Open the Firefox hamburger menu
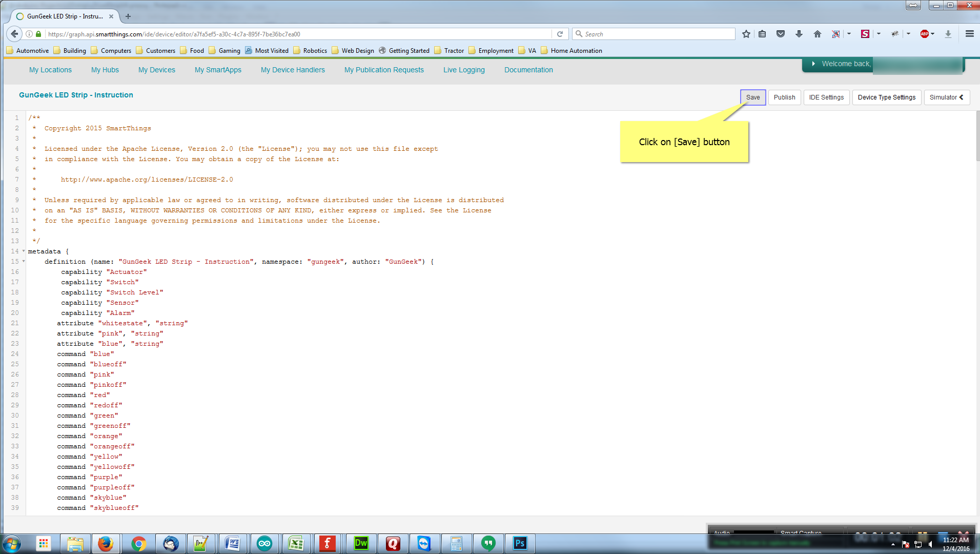The height and width of the screenshot is (554, 980). [969, 34]
